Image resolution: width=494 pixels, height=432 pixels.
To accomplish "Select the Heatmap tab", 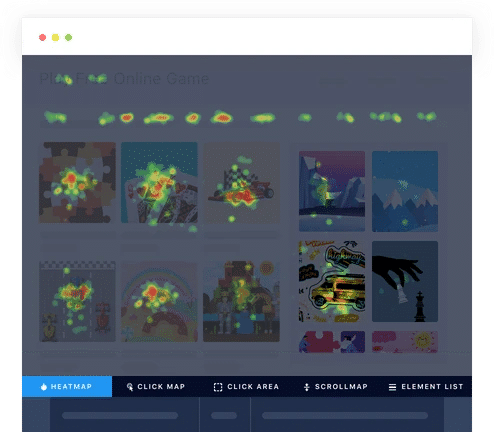I will pos(67,387).
